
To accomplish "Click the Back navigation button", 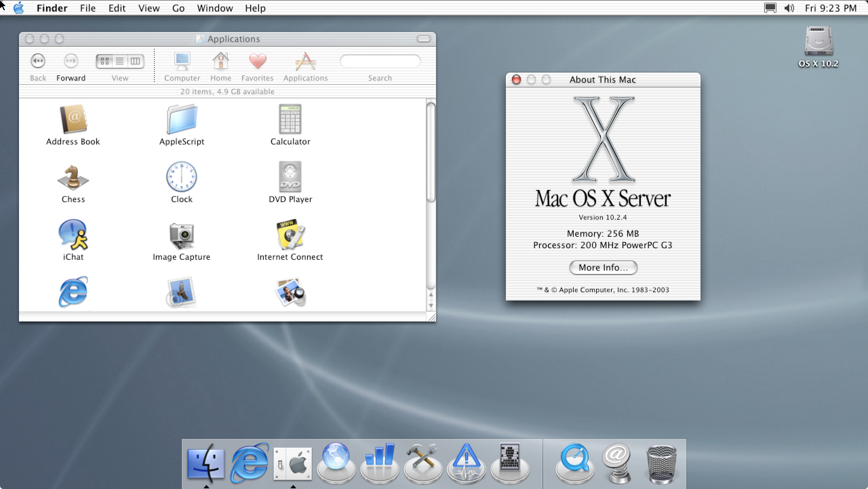I will click(x=38, y=61).
